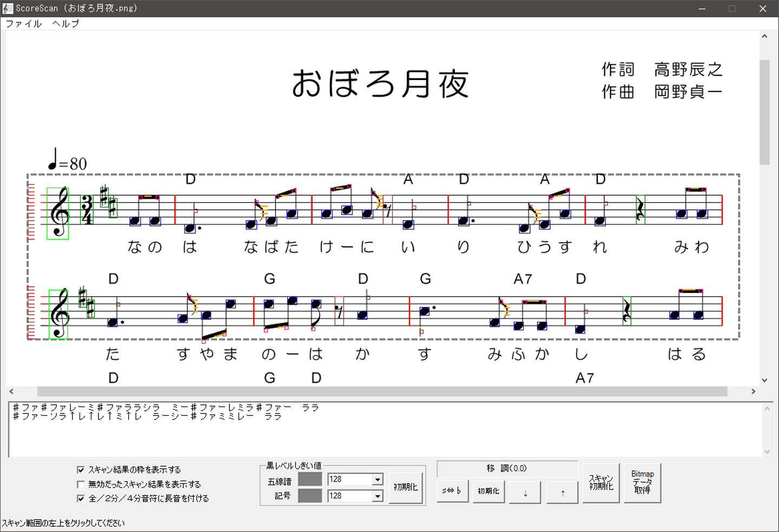Open the ヘルプ menu
This screenshot has width=779, height=532.
point(65,24)
